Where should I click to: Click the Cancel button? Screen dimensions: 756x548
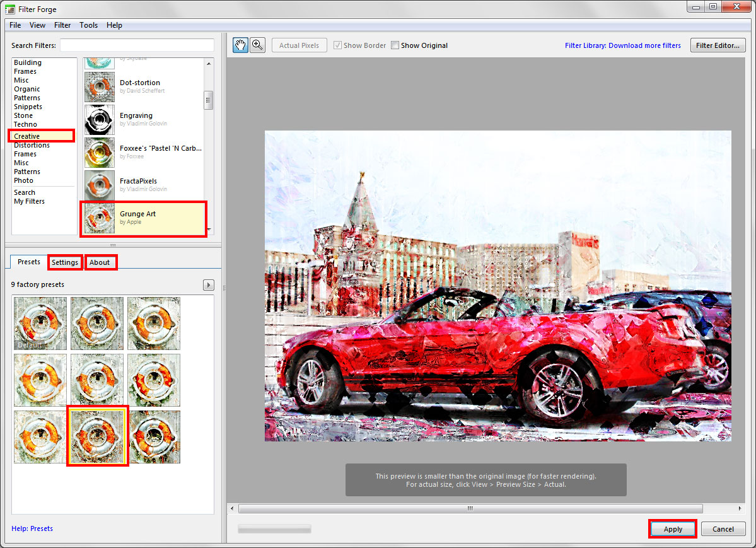[x=723, y=528]
